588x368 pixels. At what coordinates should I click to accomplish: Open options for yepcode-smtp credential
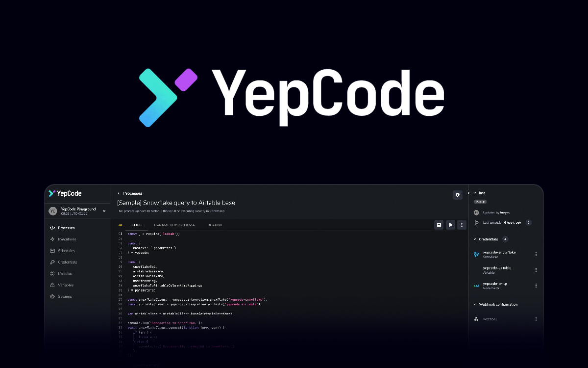[536, 286]
